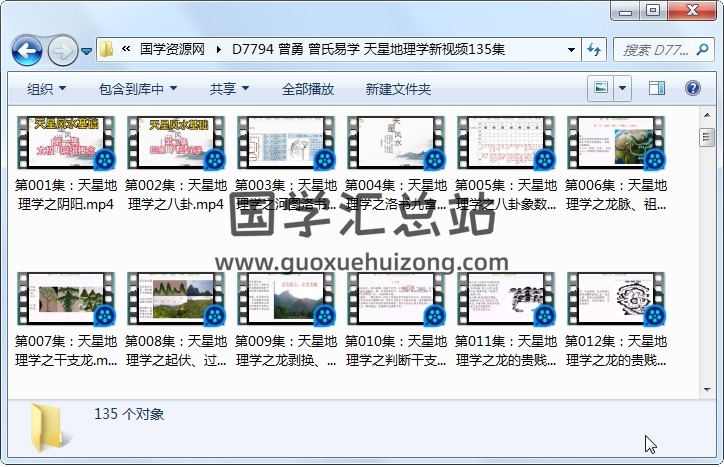This screenshot has width=724, height=467.
Task: Refresh the folder with the refresh icon
Action: point(593,49)
